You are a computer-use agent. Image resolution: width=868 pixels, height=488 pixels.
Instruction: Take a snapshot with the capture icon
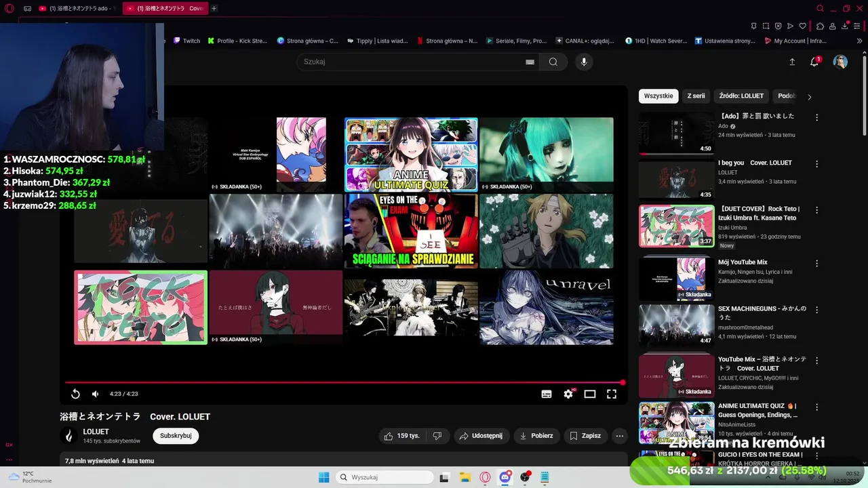pyautogui.click(x=766, y=26)
